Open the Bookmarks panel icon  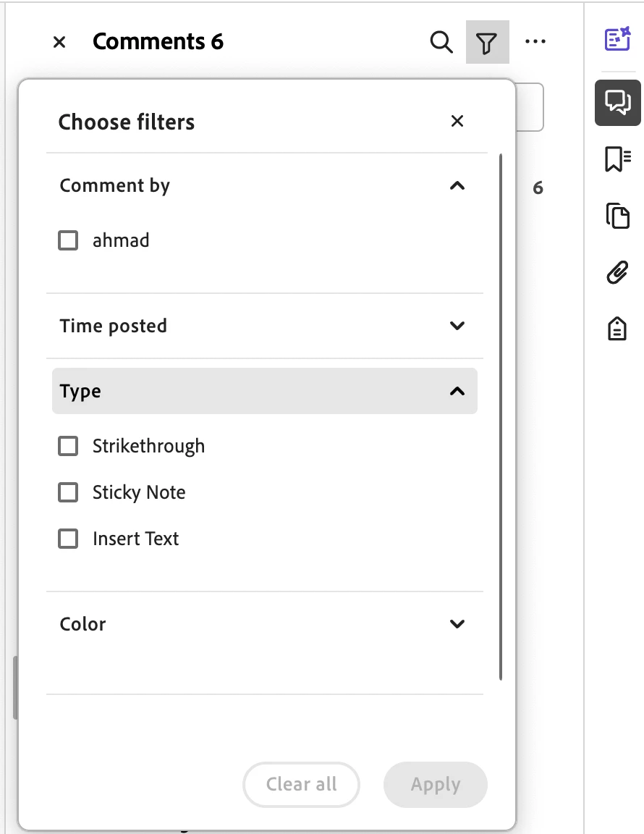point(617,159)
